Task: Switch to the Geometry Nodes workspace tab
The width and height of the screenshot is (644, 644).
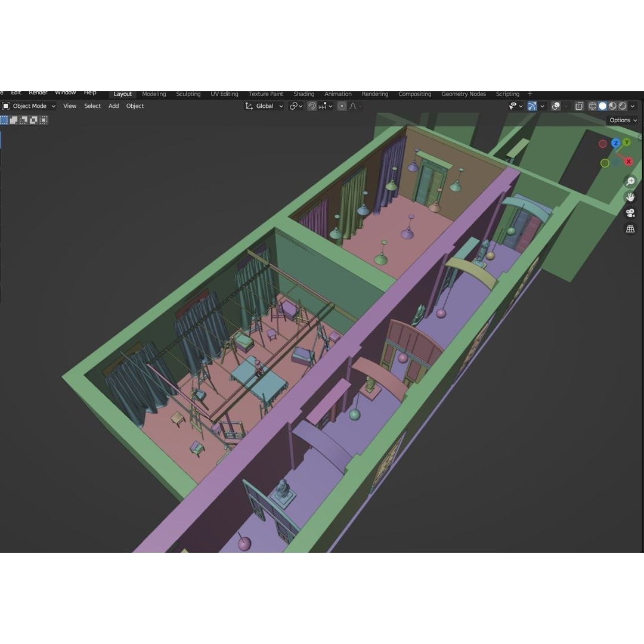Action: tap(463, 94)
